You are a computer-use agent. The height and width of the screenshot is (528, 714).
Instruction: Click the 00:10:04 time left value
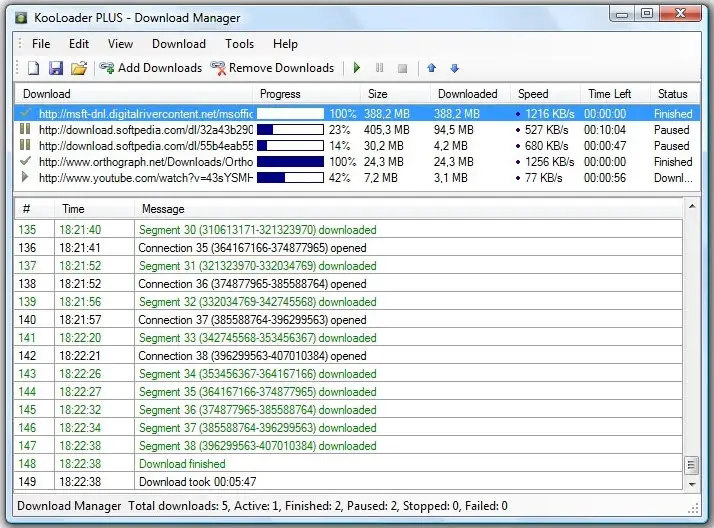[605, 130]
